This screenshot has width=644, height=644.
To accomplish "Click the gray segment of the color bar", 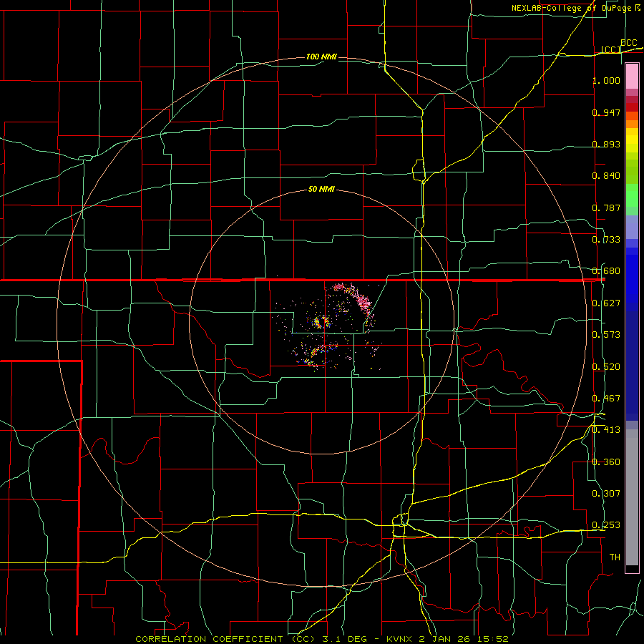I will pyautogui.click(x=632, y=497).
